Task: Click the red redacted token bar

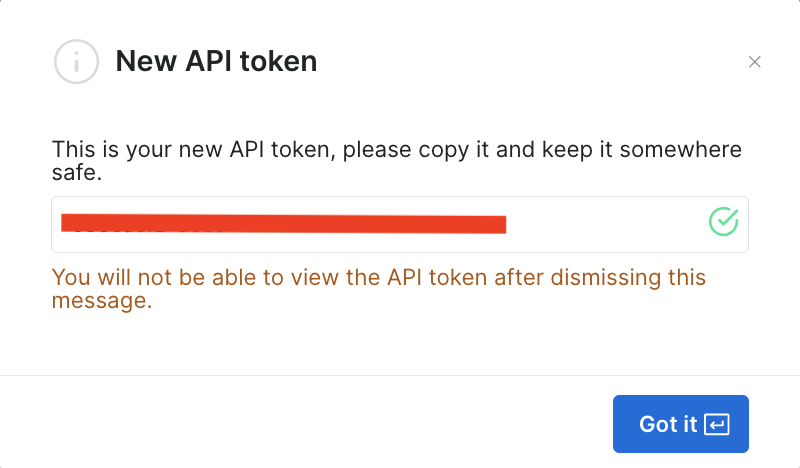Action: point(283,223)
